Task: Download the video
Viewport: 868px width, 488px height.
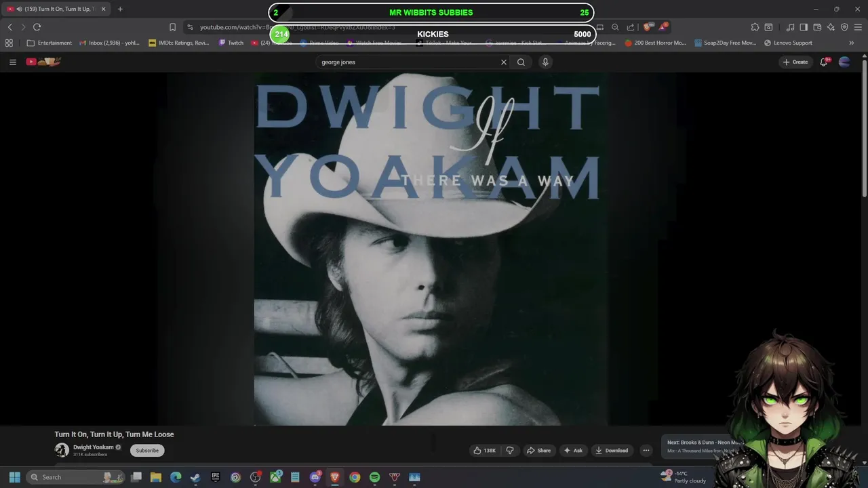Action: pyautogui.click(x=612, y=450)
